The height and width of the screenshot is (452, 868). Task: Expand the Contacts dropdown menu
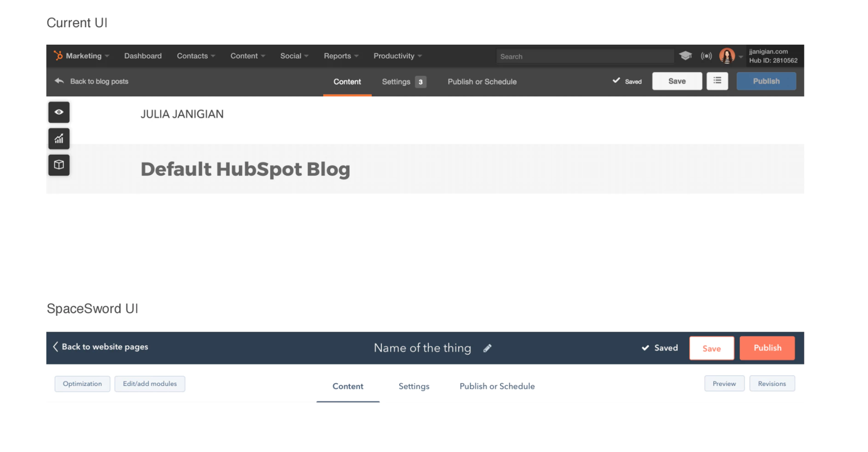pyautogui.click(x=196, y=56)
